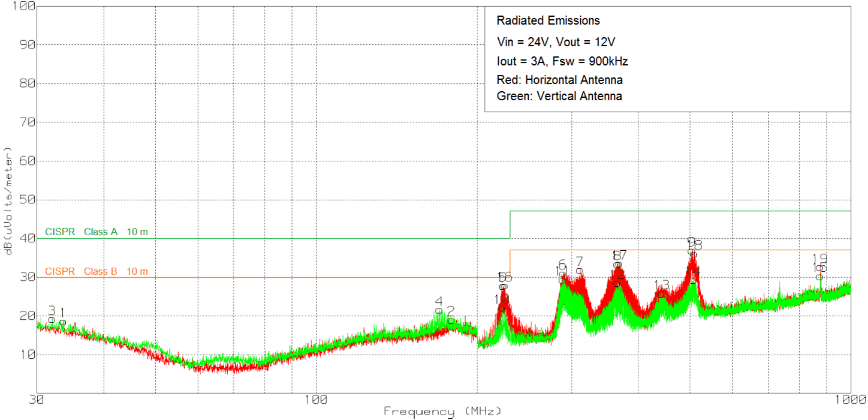868x420 pixels.
Task: Select the Red: Horizontal Antenna legend entry
Action: [x=559, y=80]
